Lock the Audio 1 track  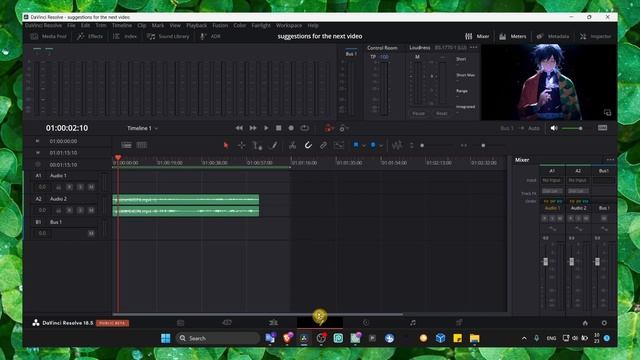(59, 187)
